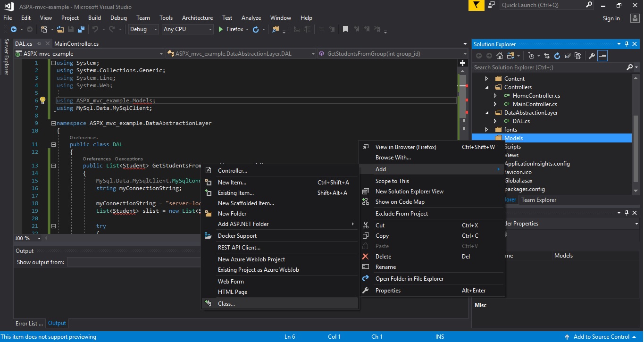Toggle Preview Selected Items in Solution Explorer
Screen dimensions: 644x342
pyautogui.click(x=602, y=56)
